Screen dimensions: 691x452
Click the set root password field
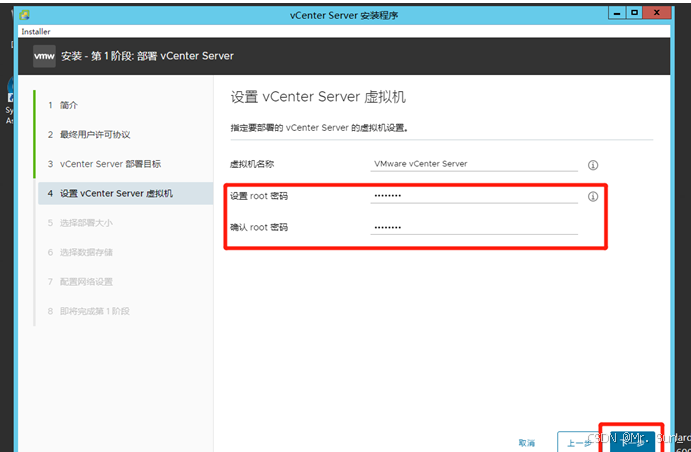474,196
